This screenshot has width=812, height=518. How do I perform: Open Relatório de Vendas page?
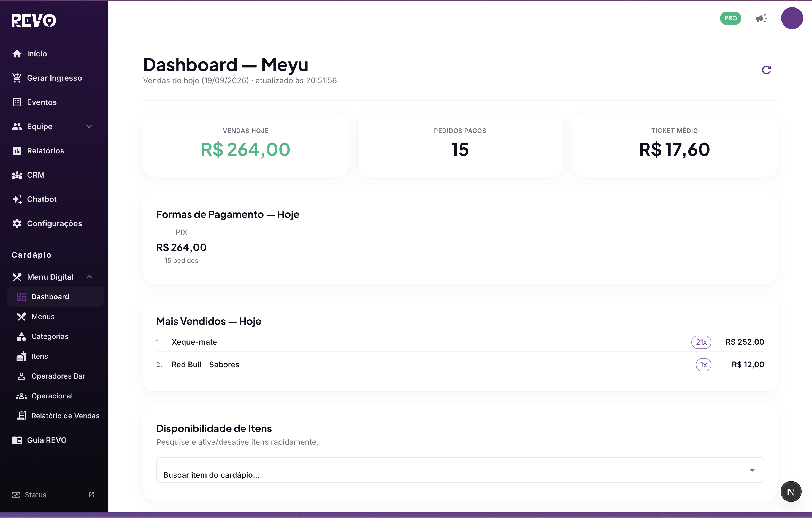click(x=55, y=416)
